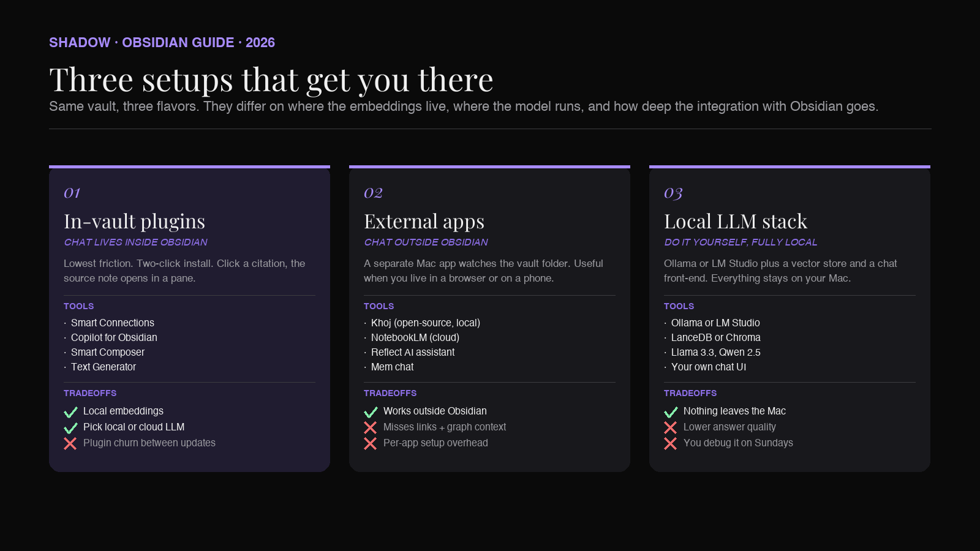Click 'Text Generator' tool entry

[x=104, y=367]
